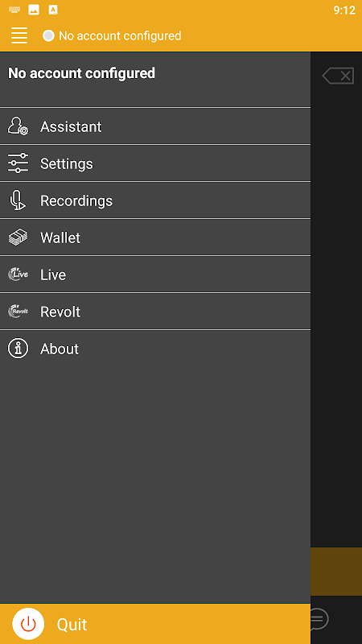Tap the red power Quit icon

(x=28, y=624)
